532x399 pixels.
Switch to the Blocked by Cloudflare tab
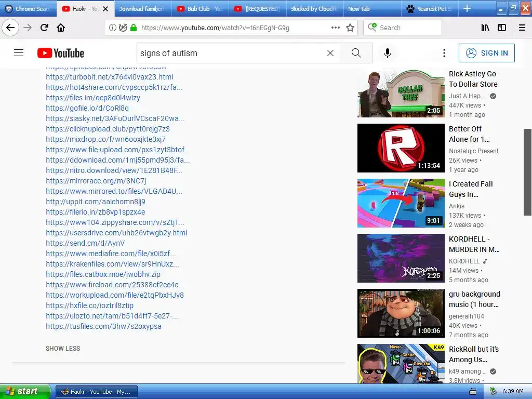pos(315,9)
